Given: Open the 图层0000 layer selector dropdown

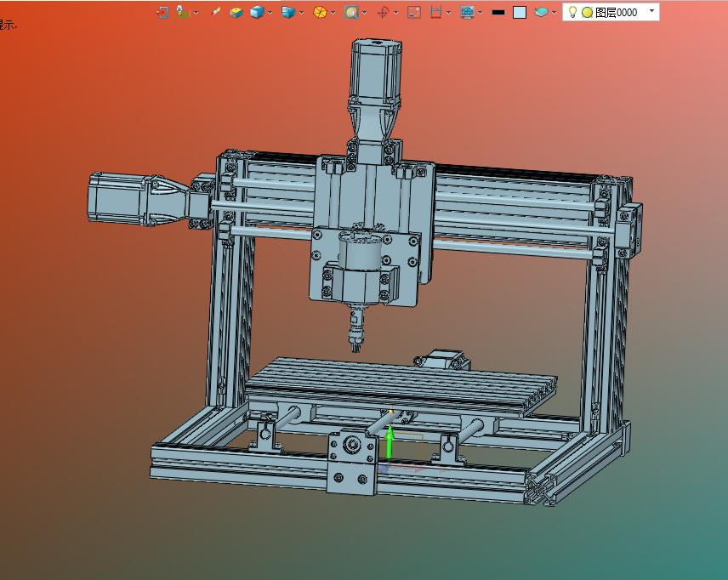Looking at the screenshot, I should 651,11.
